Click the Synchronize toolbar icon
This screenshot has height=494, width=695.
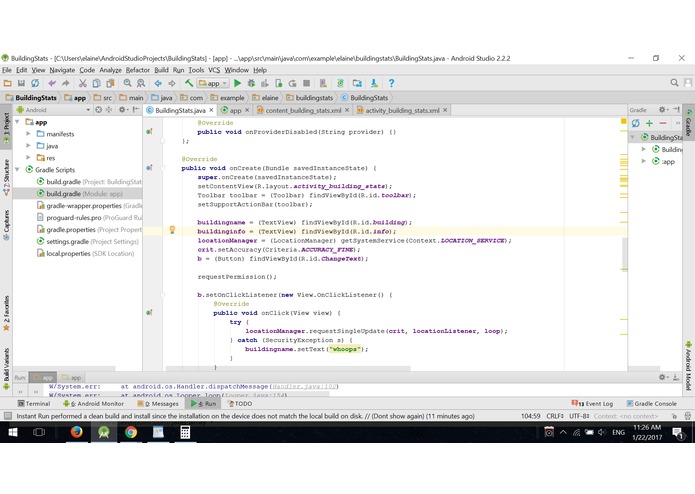[35, 83]
